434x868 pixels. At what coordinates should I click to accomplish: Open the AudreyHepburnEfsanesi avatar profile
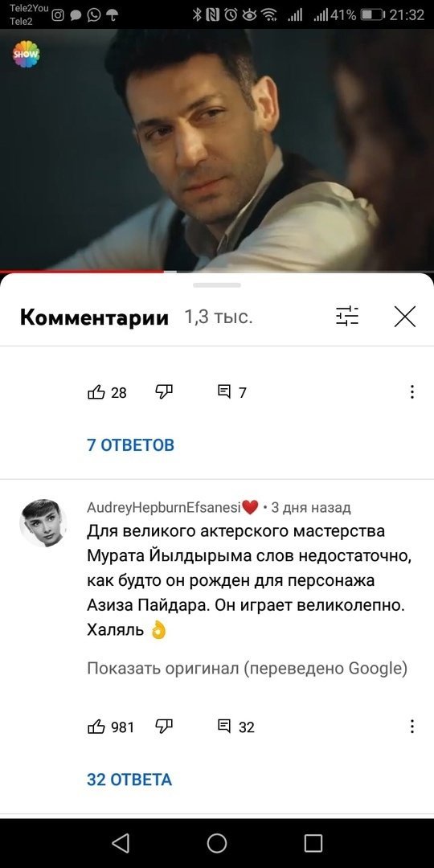point(43,522)
